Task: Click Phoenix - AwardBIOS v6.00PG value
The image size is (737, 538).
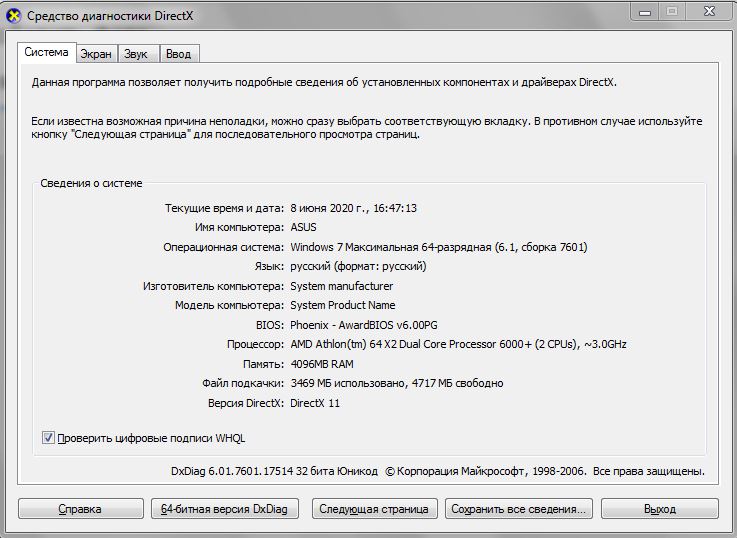Action: 364,325
